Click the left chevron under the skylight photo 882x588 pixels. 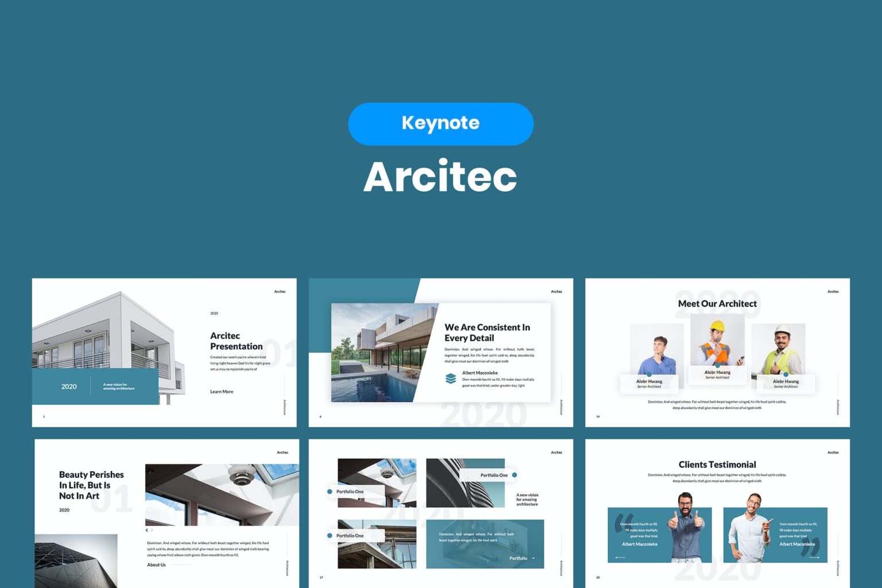tap(146, 530)
